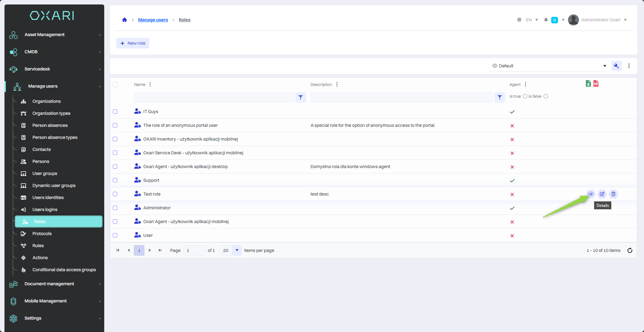This screenshot has height=332, width=644.
Task: Click the New role button
Action: [x=133, y=43]
